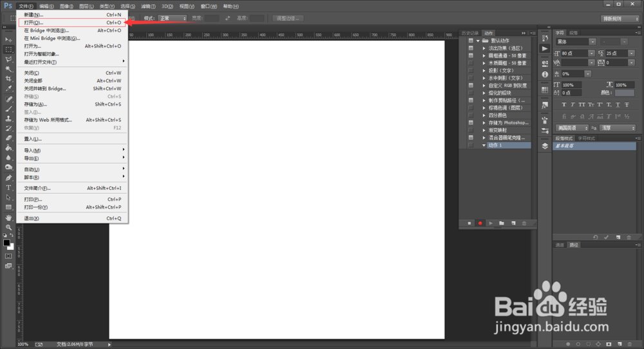Switch to 段落 tab in Character panel
The width and height of the screenshot is (644, 349).
pos(574,33)
